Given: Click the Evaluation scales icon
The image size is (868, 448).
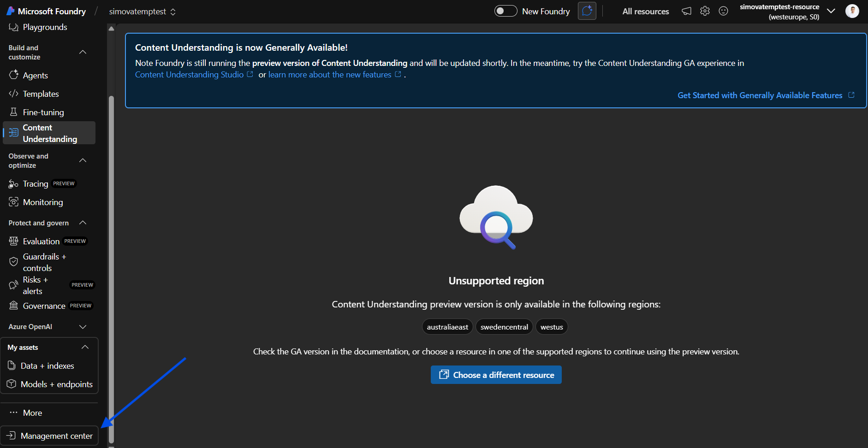Looking at the screenshot, I should (x=13, y=241).
